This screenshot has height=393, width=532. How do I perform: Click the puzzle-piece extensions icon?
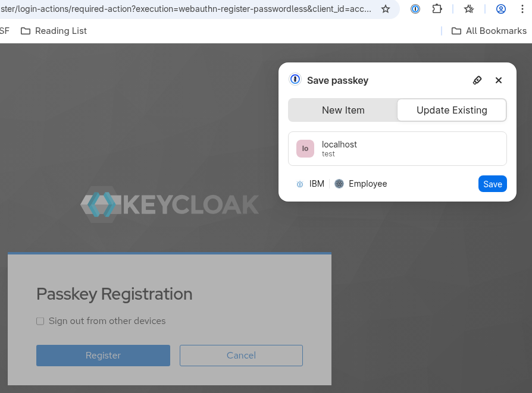point(436,9)
